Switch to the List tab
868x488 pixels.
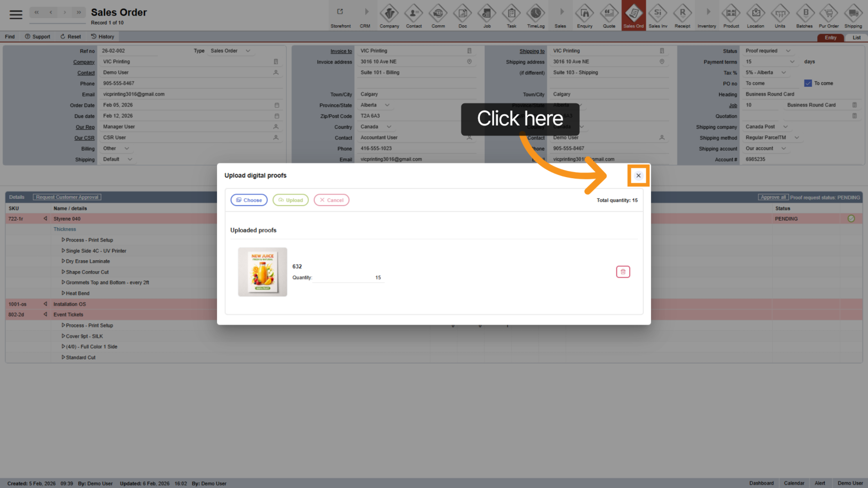click(856, 38)
